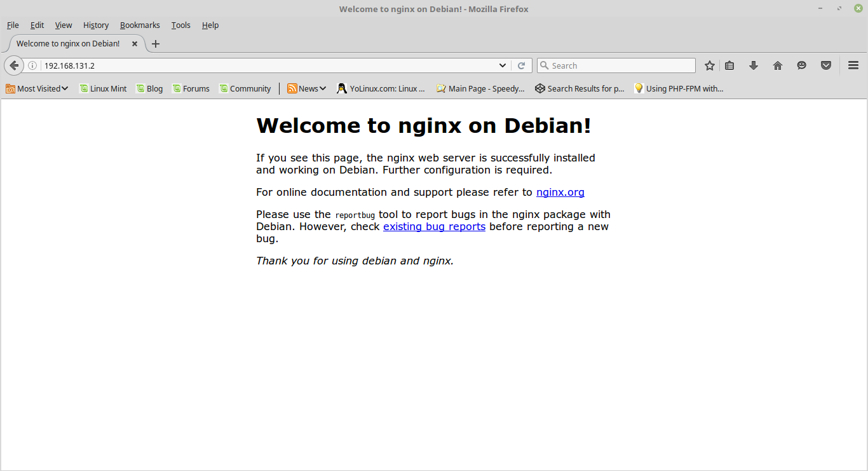Click the Welcome to nginx on Debian heading
The width and height of the screenshot is (868, 471).
point(423,125)
